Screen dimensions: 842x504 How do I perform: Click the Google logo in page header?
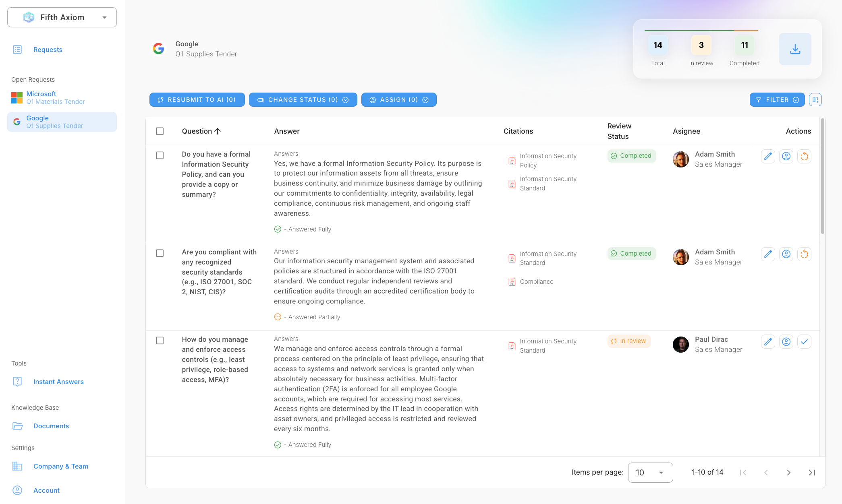coord(158,49)
